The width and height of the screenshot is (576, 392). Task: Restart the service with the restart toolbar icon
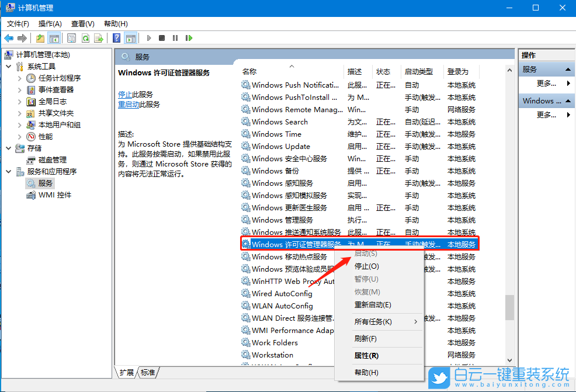tap(189, 37)
